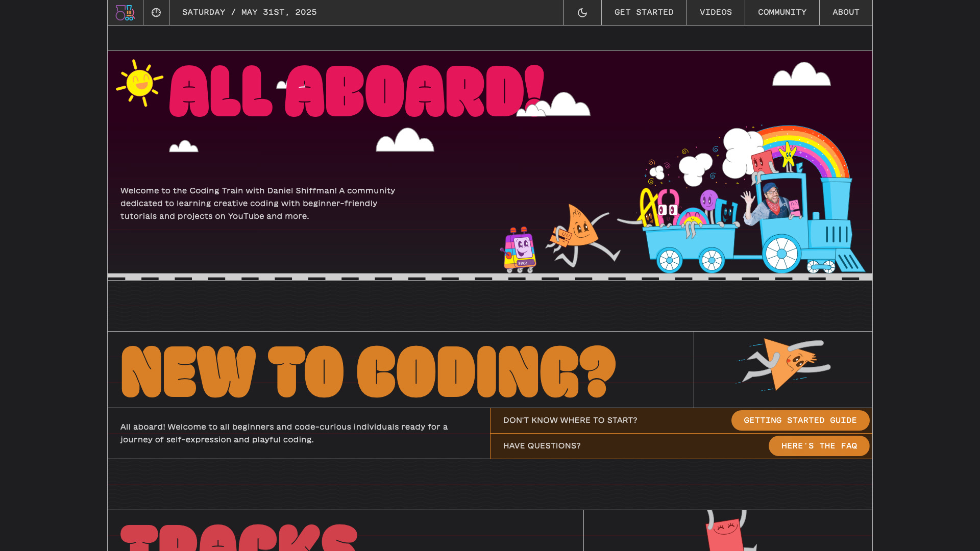Click the DON'T KNOW WHERE TO START? row
The width and height of the screenshot is (980, 551).
(570, 420)
